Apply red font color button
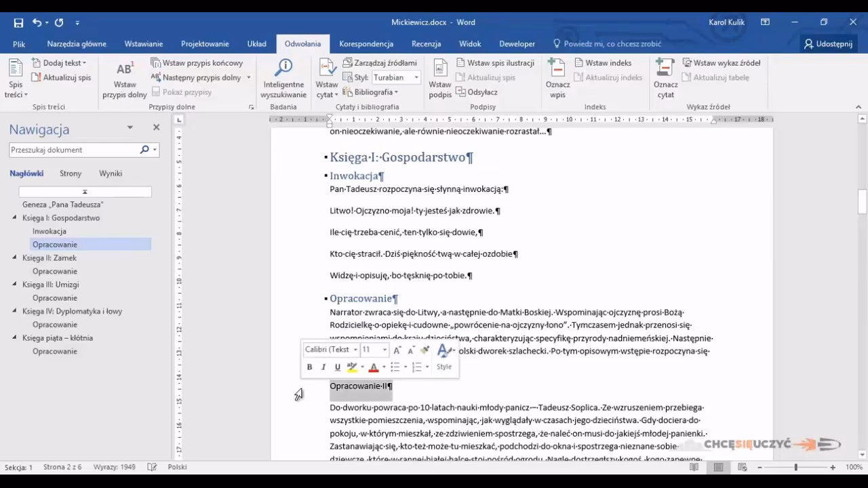Screen dimensions: 868x488 click(373, 367)
